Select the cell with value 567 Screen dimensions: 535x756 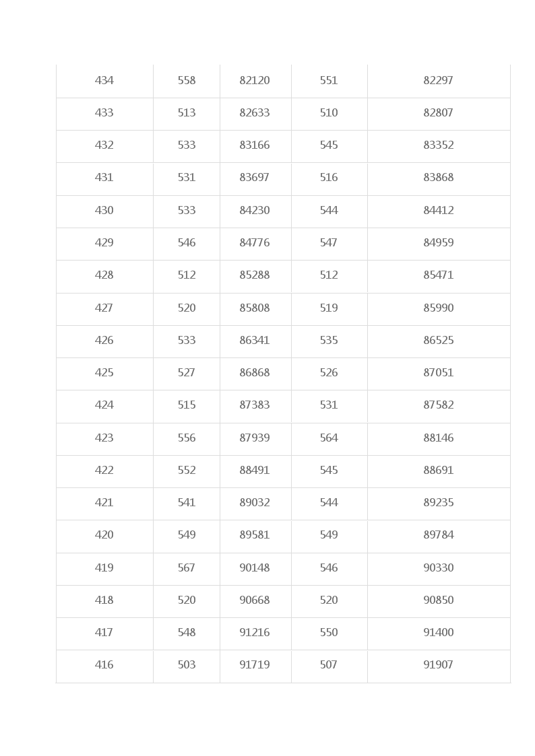pos(186,568)
